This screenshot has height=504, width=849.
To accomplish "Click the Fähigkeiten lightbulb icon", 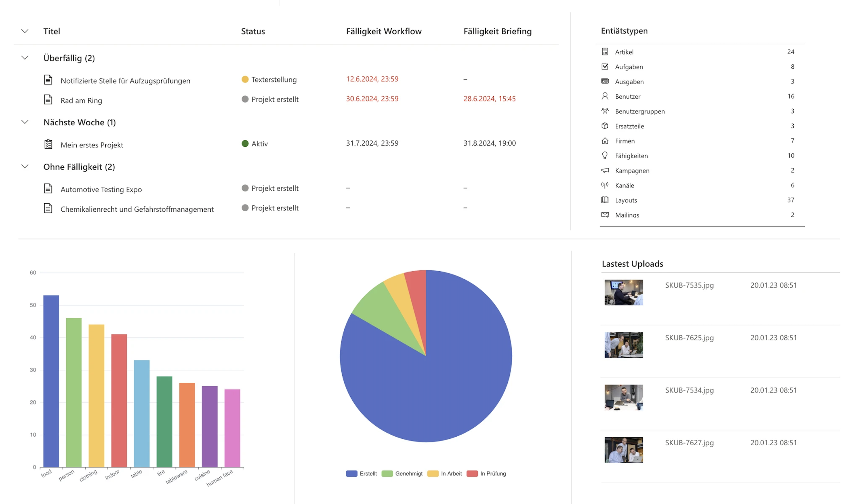I will [x=604, y=155].
